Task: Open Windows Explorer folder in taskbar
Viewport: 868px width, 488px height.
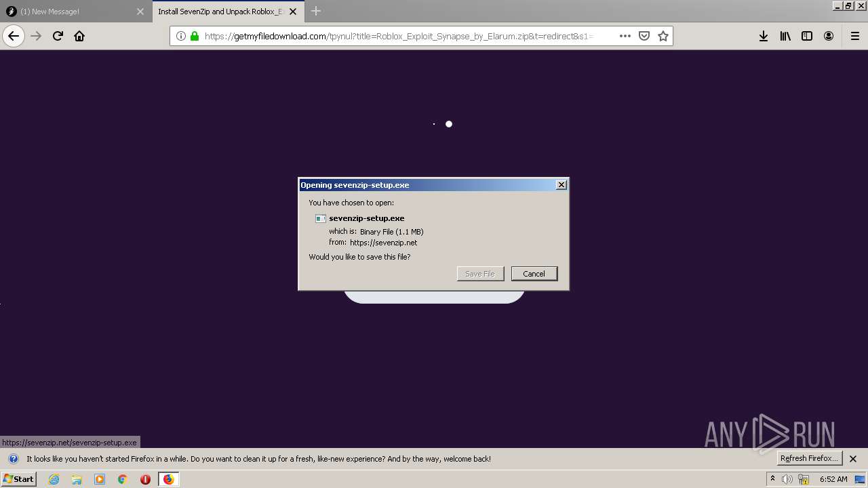Action: (77, 479)
